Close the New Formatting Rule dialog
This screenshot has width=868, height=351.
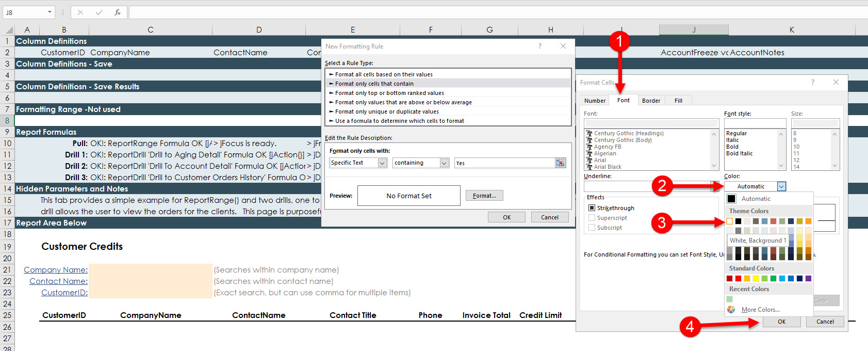coord(563,46)
